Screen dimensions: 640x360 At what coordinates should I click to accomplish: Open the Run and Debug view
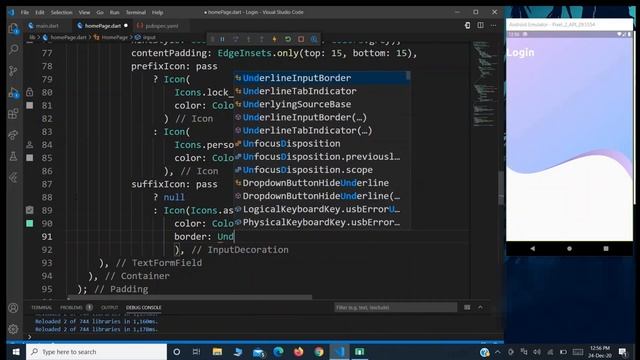click(x=13, y=93)
